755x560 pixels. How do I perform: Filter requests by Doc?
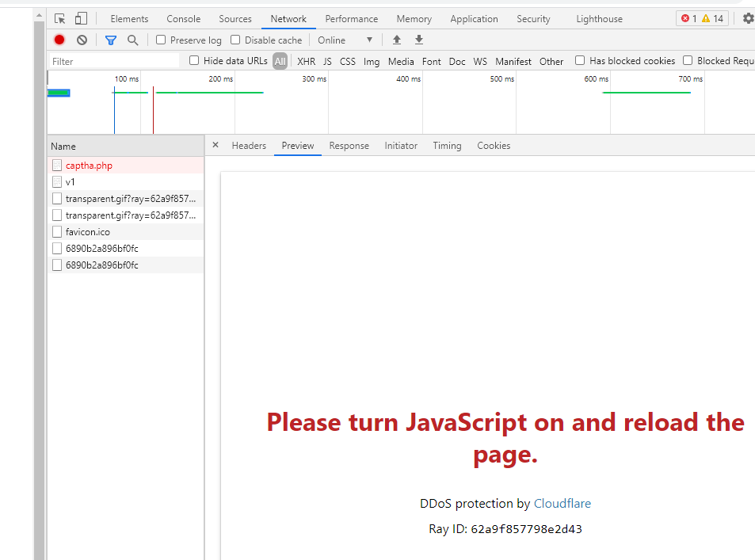(457, 61)
